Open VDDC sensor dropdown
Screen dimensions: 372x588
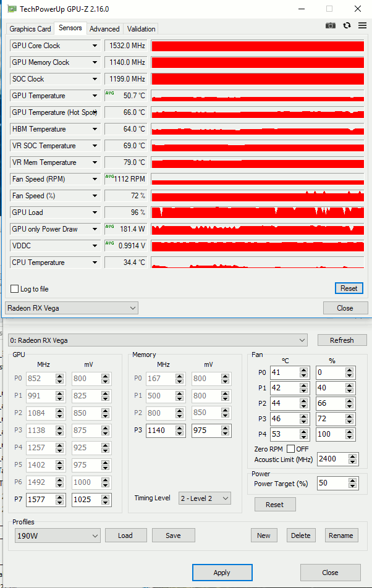tap(95, 246)
